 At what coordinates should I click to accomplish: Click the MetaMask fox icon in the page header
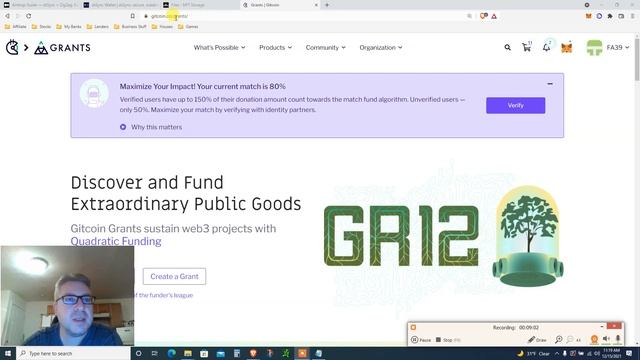click(x=567, y=48)
